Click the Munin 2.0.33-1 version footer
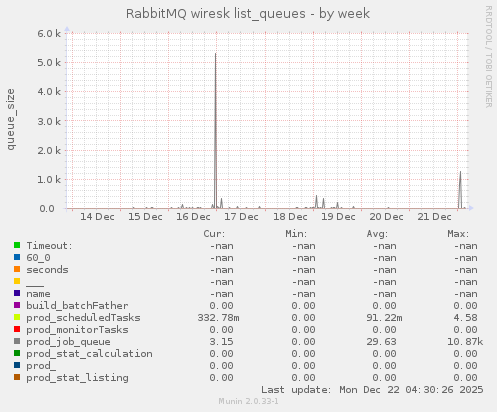 coord(248,401)
